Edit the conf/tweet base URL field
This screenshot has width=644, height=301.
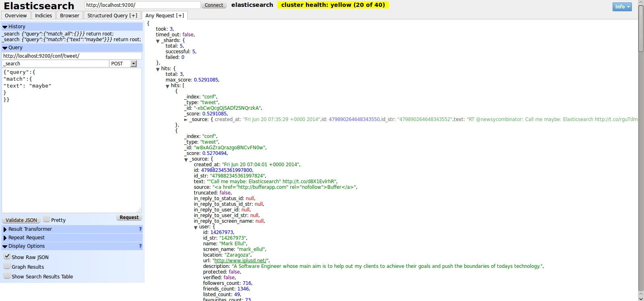[x=72, y=56]
